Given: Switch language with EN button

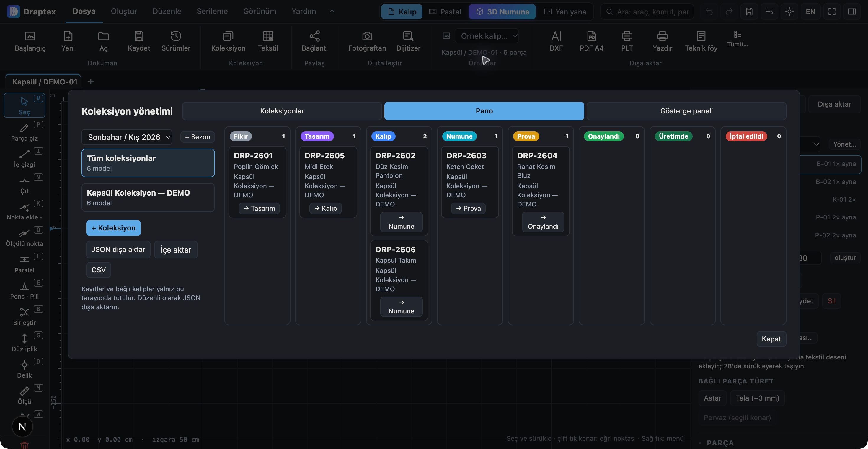Looking at the screenshot, I should click(810, 12).
